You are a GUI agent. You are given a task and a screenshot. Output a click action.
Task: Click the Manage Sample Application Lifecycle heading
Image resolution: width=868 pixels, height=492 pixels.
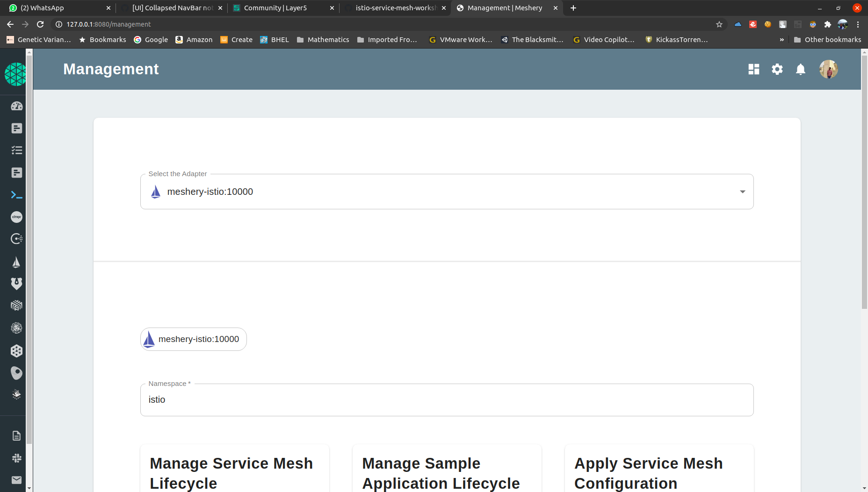441,473
